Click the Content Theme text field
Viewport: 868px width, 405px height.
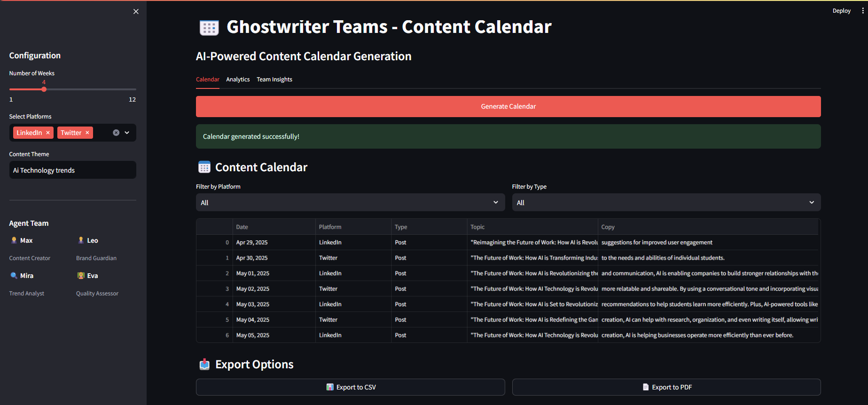(72, 170)
